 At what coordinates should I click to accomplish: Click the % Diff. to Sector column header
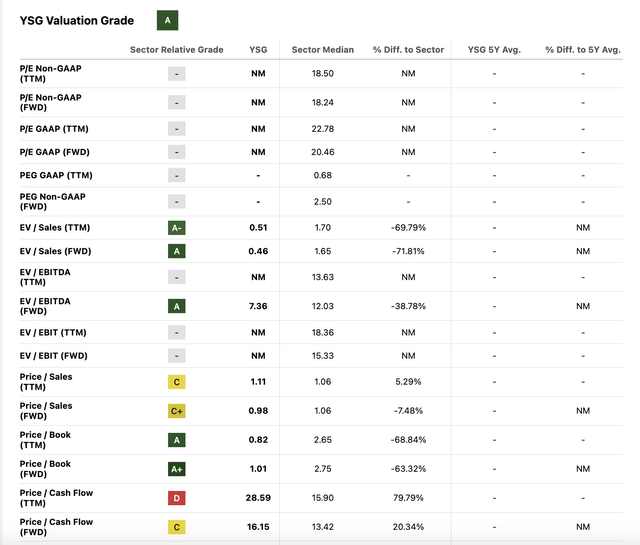(408, 50)
